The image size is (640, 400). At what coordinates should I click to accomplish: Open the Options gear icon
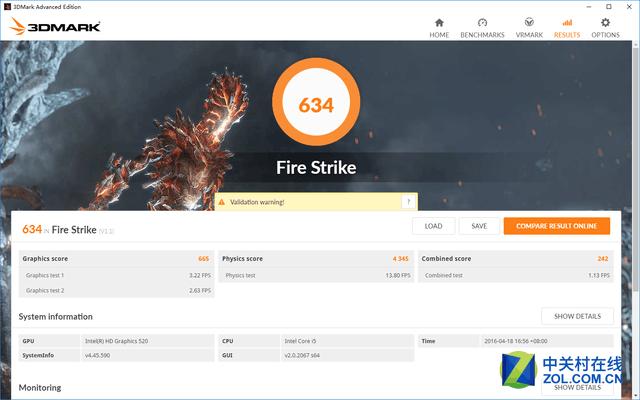click(605, 22)
